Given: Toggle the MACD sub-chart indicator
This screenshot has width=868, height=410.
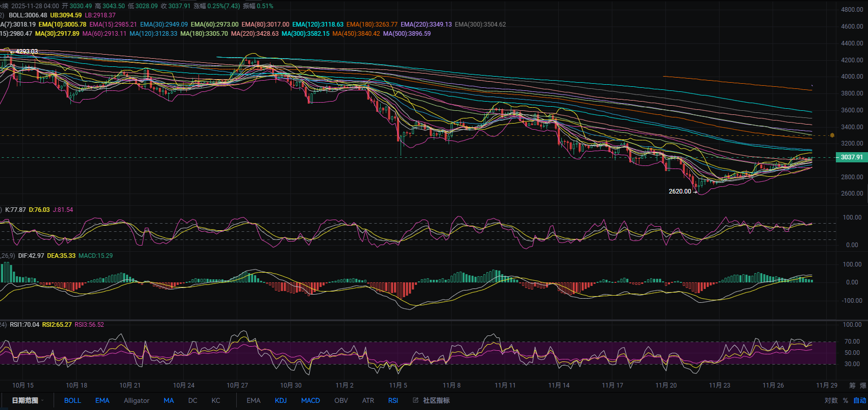Looking at the screenshot, I should point(310,400).
